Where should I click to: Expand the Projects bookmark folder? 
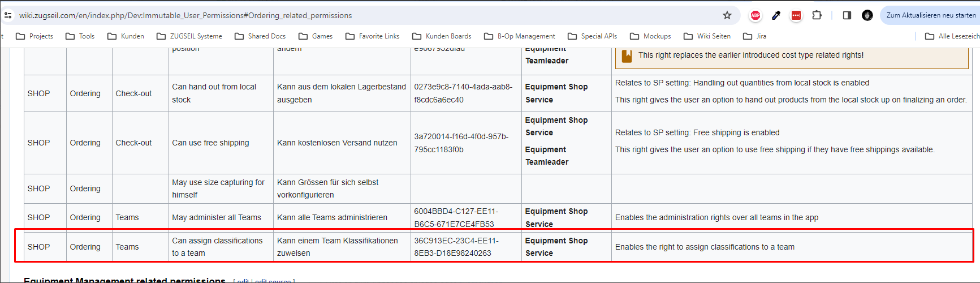[34, 36]
